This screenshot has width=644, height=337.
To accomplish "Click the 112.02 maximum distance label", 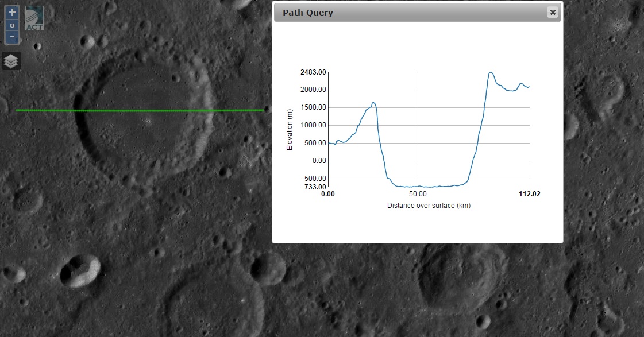I will (x=529, y=194).
